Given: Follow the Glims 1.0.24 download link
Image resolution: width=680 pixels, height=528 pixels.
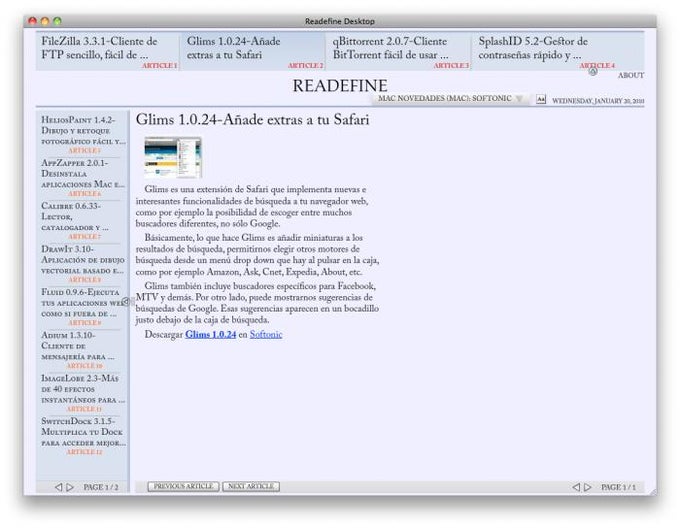Looking at the screenshot, I should [210, 335].
